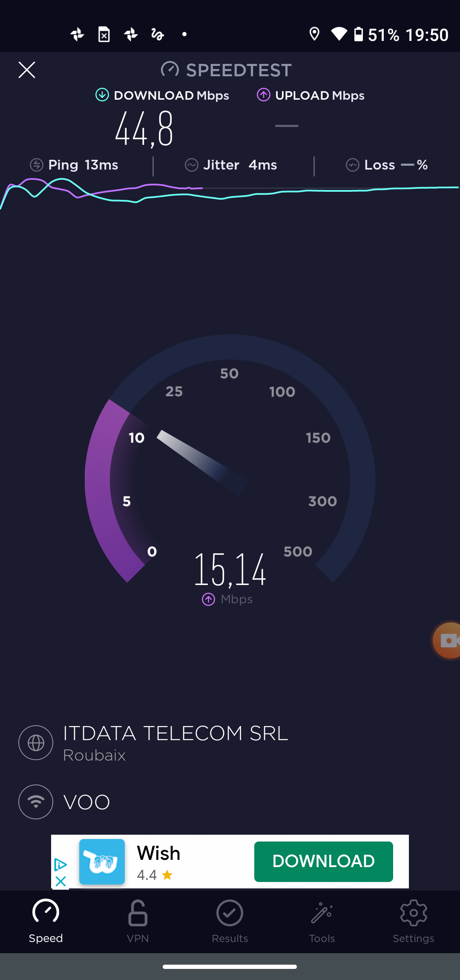Open the screen recorder floating bubble
Viewport: 460px width, 980px height.
click(446, 640)
